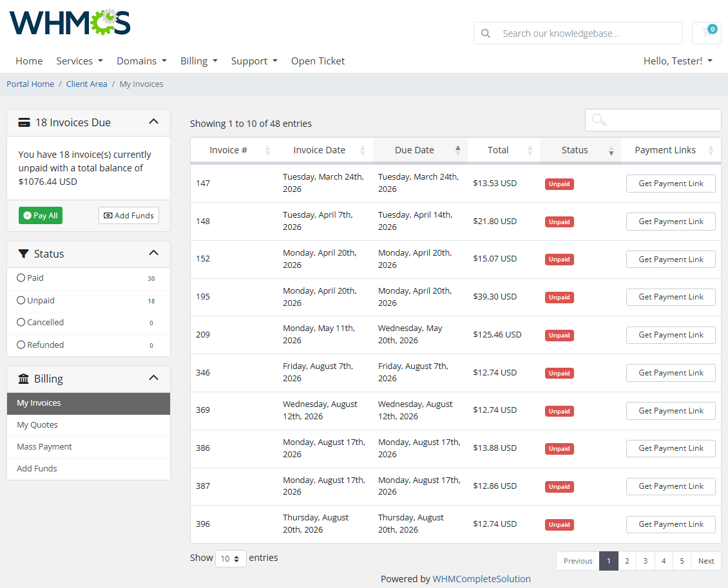Collapse the 18 Invoices Due panel
Viewport: 728px width, 588px height.
(x=154, y=122)
